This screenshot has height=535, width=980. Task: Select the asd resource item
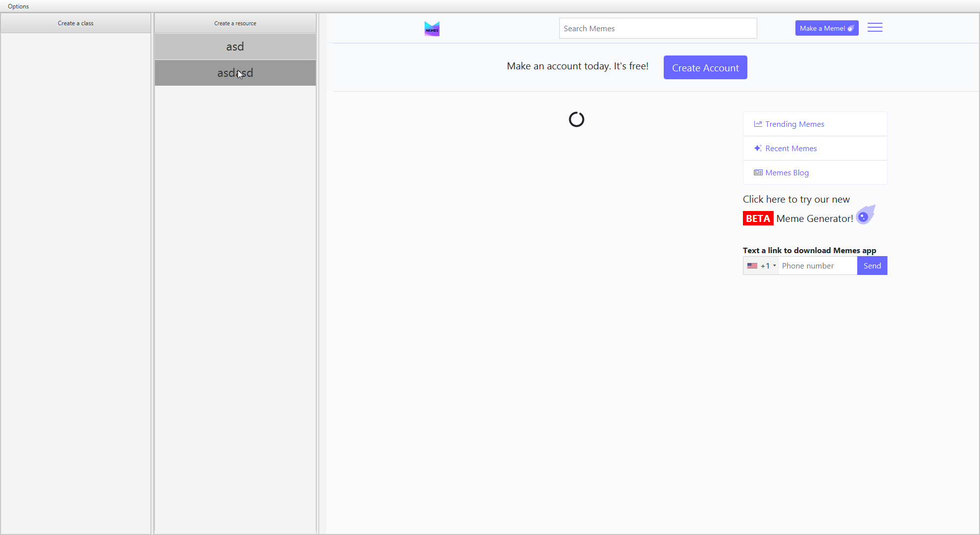235,47
